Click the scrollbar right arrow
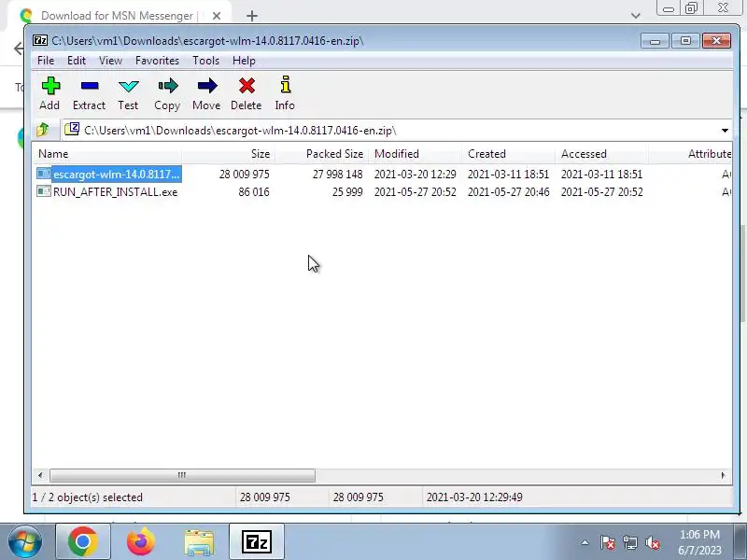Screen dimensions: 747x560 (x=723, y=475)
